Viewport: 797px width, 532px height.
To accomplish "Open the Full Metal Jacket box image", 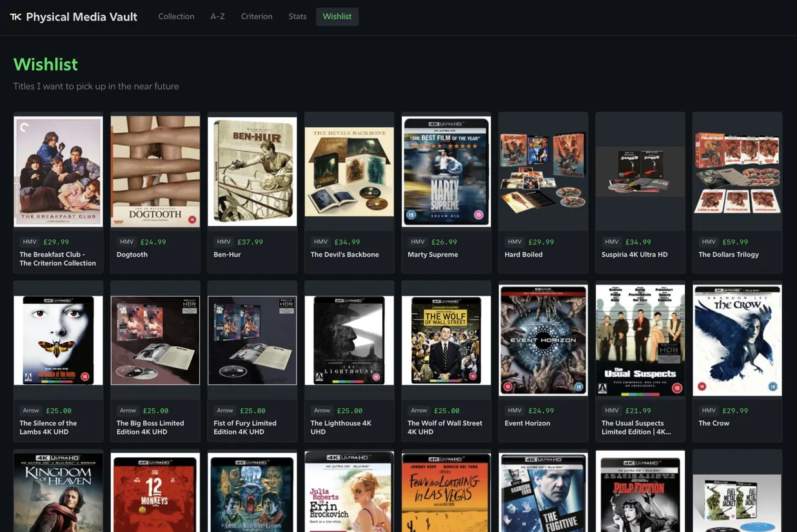I will coord(737,503).
